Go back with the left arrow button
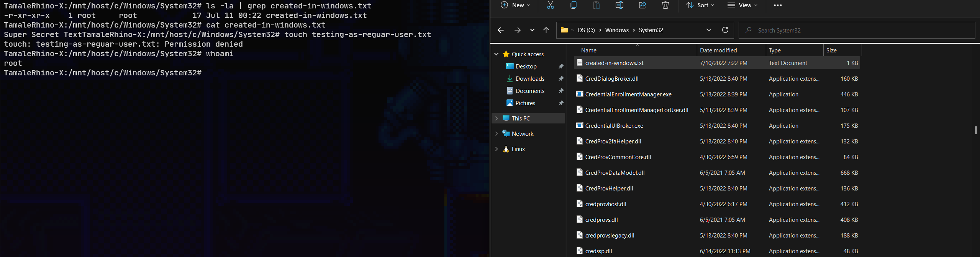 coord(500,30)
